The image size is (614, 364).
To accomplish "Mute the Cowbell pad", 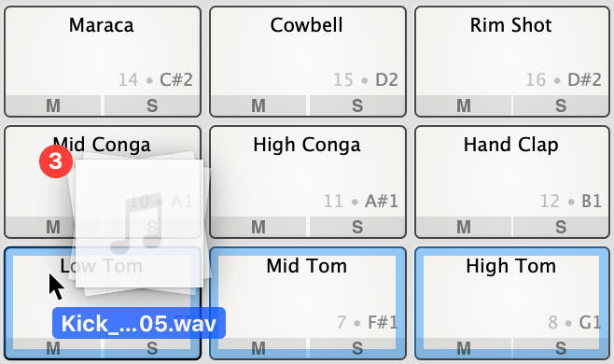I will (258, 105).
